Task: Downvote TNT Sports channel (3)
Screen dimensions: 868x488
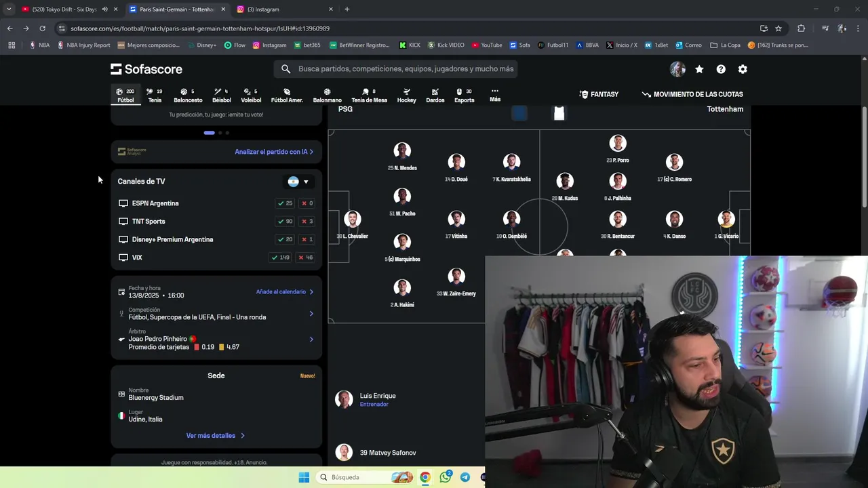Action: [307, 222]
